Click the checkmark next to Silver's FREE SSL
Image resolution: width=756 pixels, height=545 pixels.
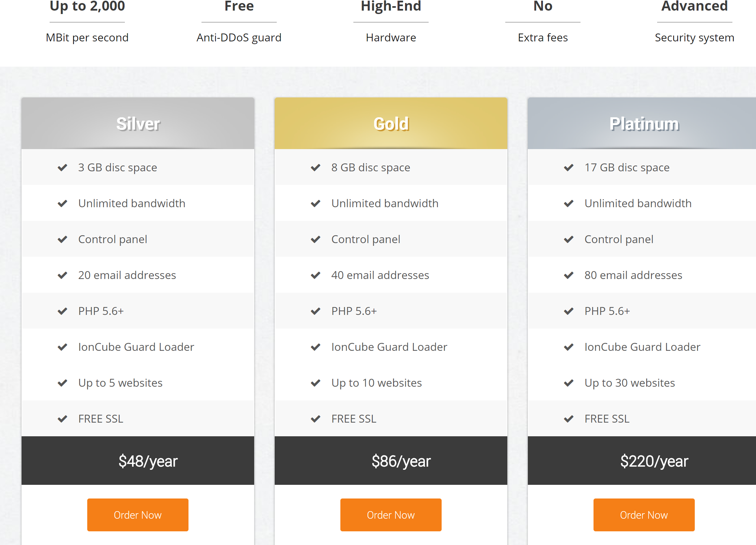(x=63, y=418)
